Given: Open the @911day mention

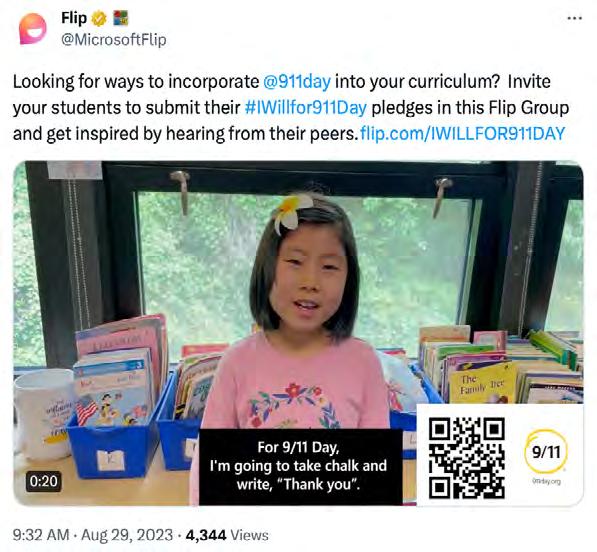Looking at the screenshot, I should pyautogui.click(x=297, y=81).
